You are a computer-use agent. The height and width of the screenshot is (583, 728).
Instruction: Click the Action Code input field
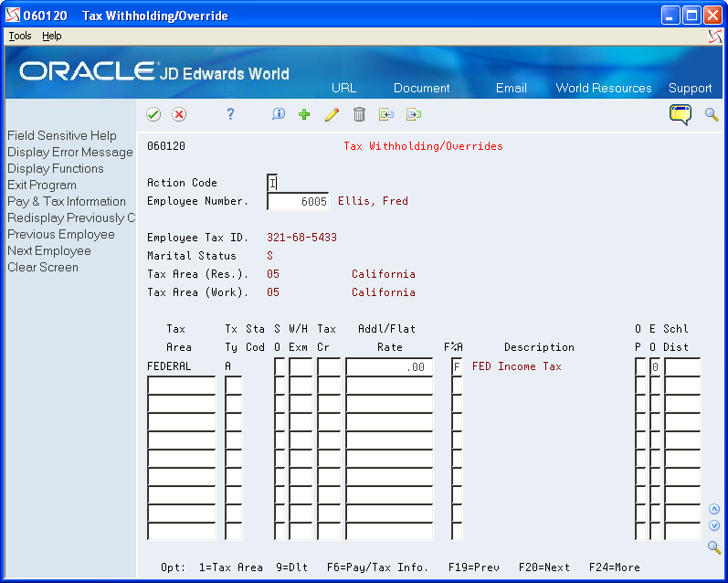[x=272, y=183]
